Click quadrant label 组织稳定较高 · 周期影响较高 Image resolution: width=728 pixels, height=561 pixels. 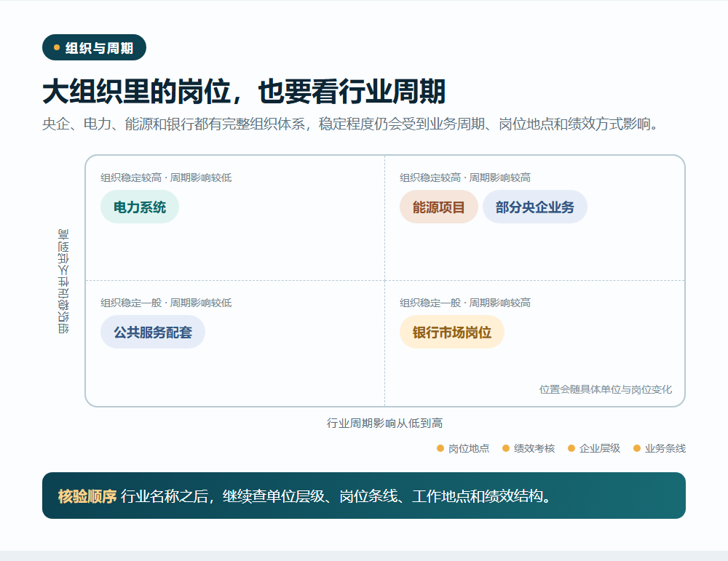coord(465,178)
